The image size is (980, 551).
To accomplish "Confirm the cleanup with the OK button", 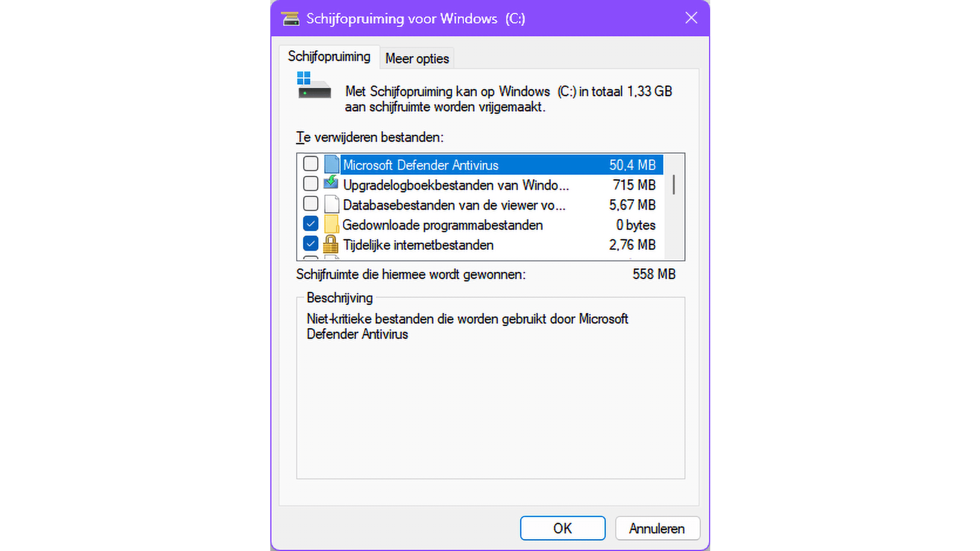I will 563,528.
